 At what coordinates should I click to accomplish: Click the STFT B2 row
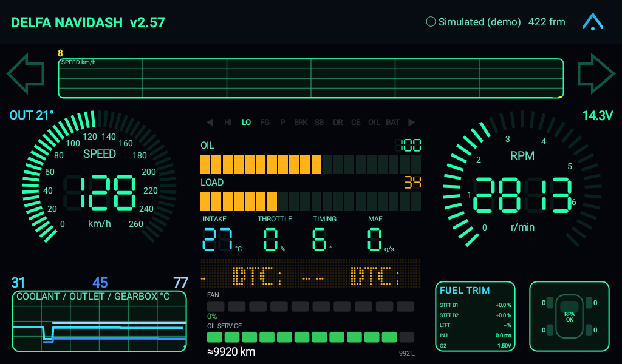475,315
